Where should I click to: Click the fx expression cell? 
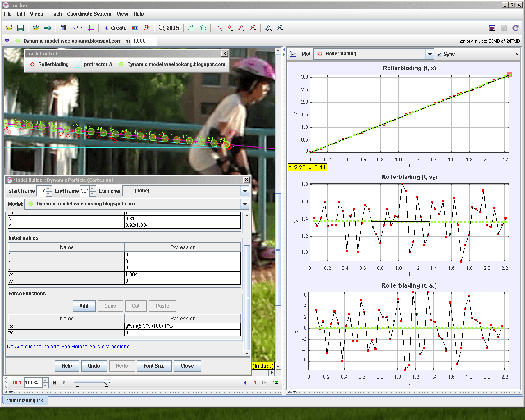coord(183,326)
